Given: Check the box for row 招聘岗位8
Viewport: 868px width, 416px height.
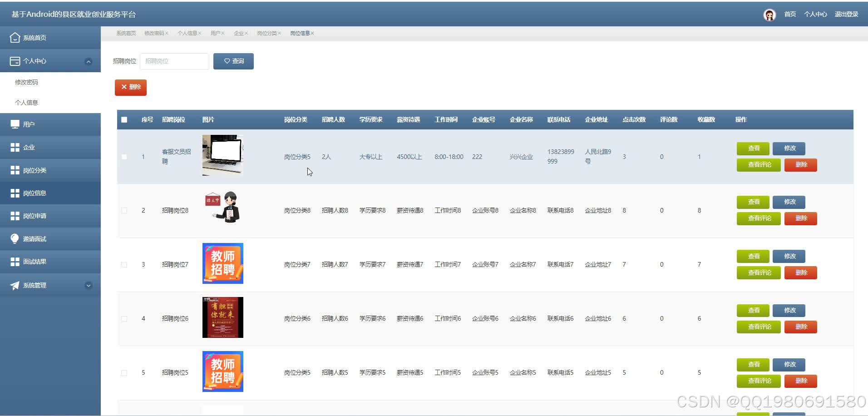Looking at the screenshot, I should 124,210.
